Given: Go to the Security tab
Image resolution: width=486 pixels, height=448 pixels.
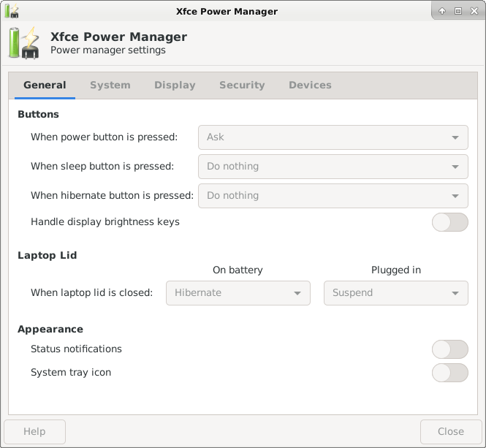Looking at the screenshot, I should (x=242, y=86).
